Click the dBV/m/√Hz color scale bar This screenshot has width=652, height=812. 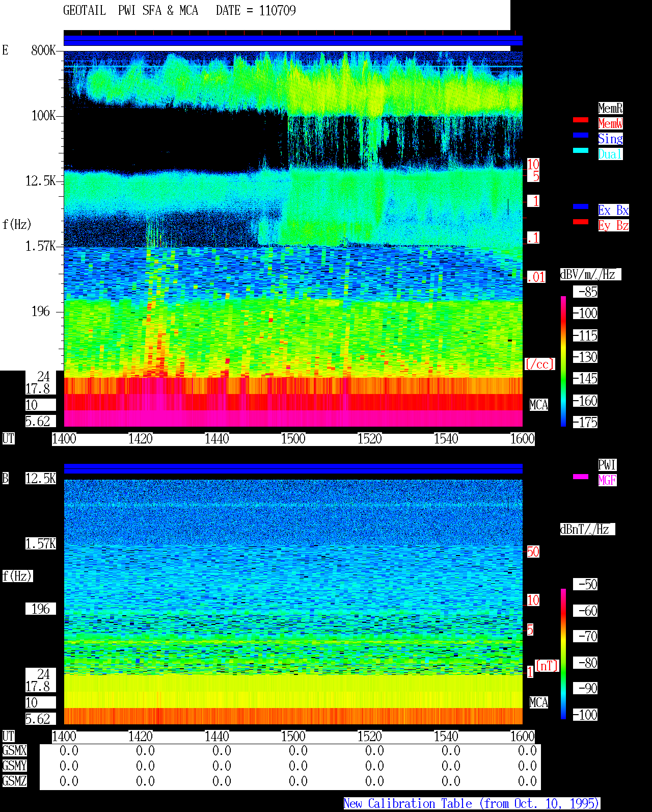pos(563,361)
